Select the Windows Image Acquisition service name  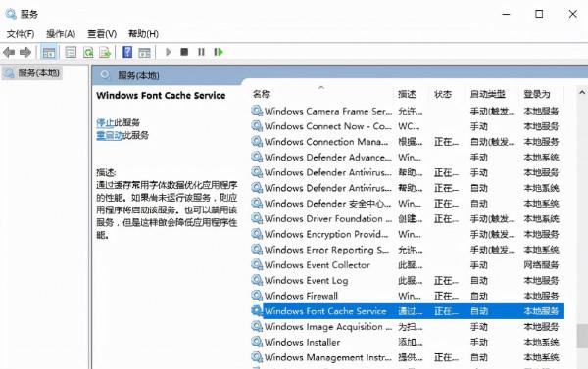pos(328,327)
